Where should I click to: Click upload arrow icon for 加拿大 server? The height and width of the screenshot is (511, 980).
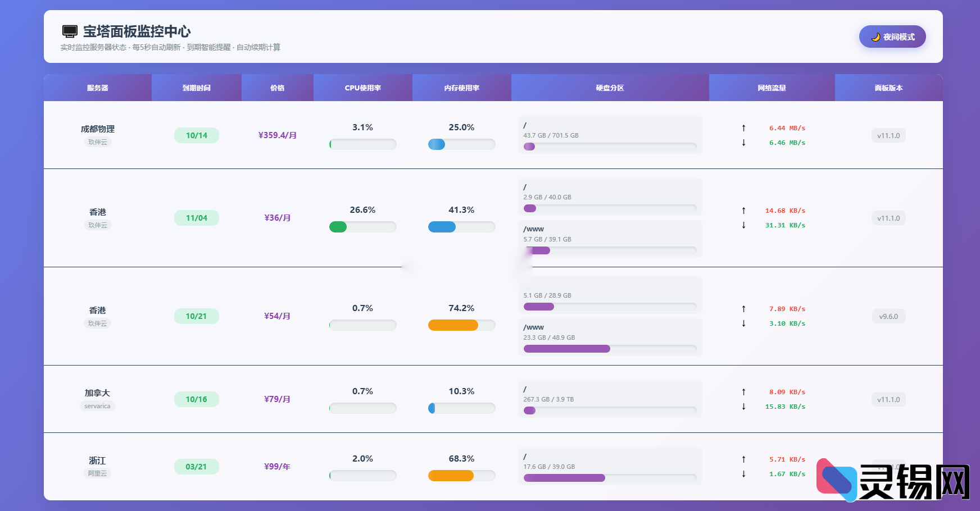(x=743, y=392)
